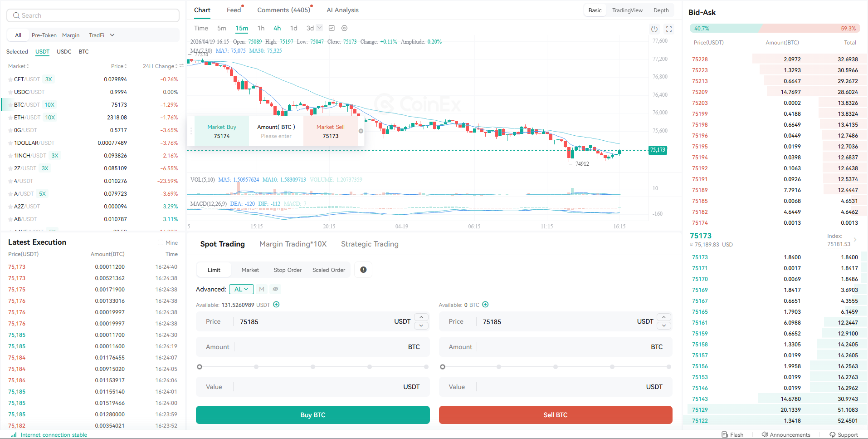Open Support from the footer

coord(844,434)
